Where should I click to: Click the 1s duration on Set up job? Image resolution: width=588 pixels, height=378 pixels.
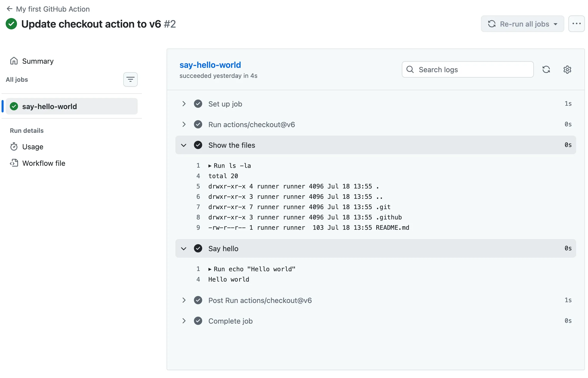click(x=568, y=104)
